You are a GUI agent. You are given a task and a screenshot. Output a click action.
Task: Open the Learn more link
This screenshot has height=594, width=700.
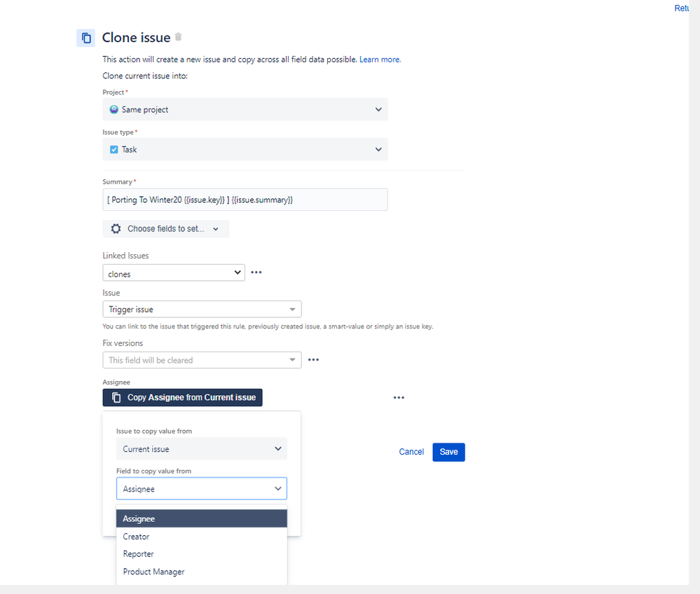[x=380, y=60]
